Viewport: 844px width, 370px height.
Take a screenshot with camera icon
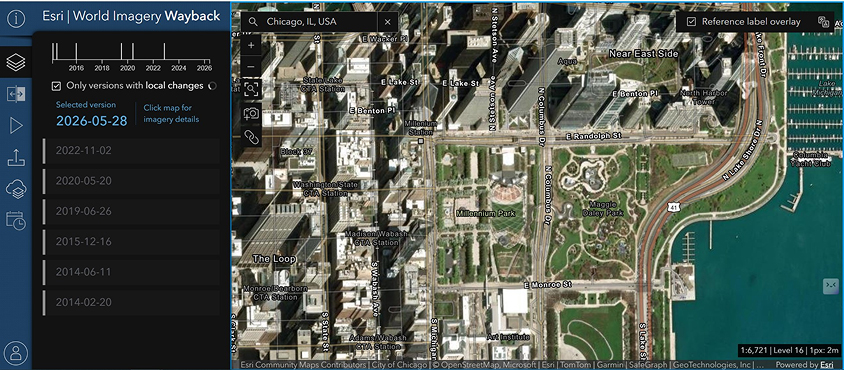click(x=251, y=113)
